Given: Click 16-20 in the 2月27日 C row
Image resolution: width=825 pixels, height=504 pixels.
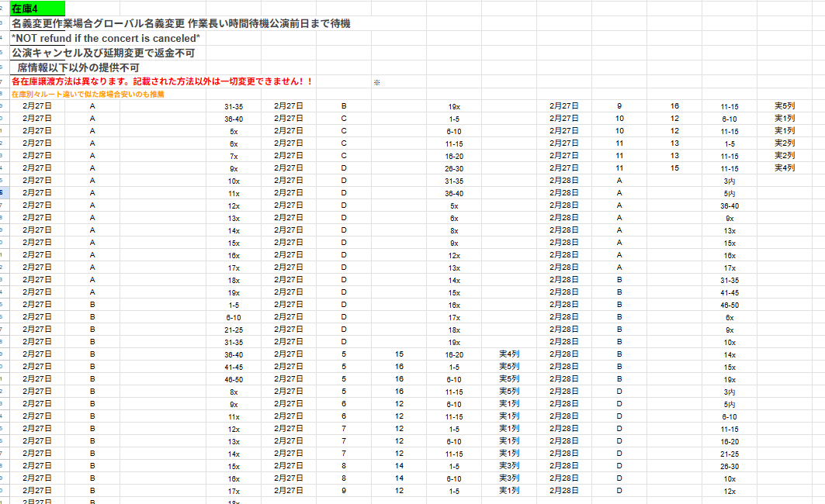Looking at the screenshot, I should click(x=454, y=157).
